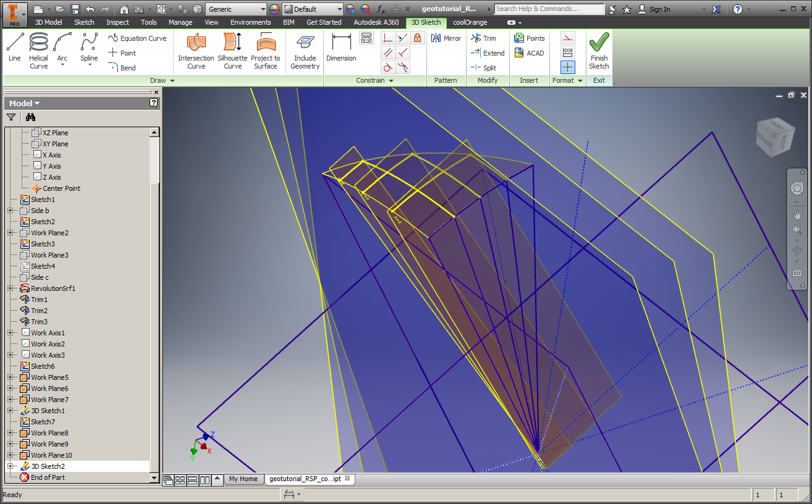This screenshot has width=812, height=504.
Task: Select the Extend tool
Action: (x=488, y=53)
